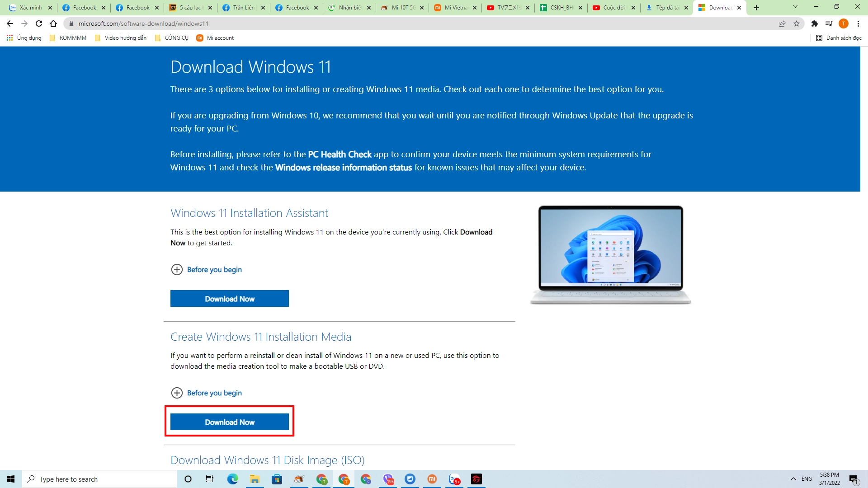Open Task View in taskbar

pyautogui.click(x=210, y=479)
